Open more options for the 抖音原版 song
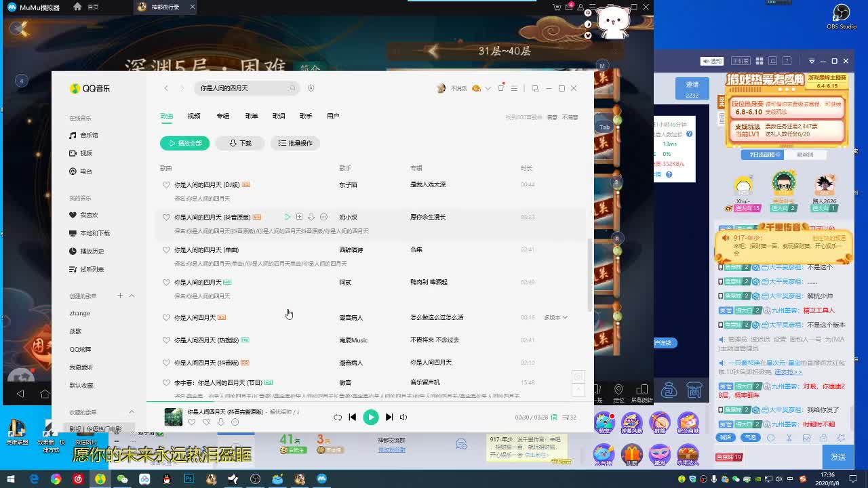 [x=323, y=217]
